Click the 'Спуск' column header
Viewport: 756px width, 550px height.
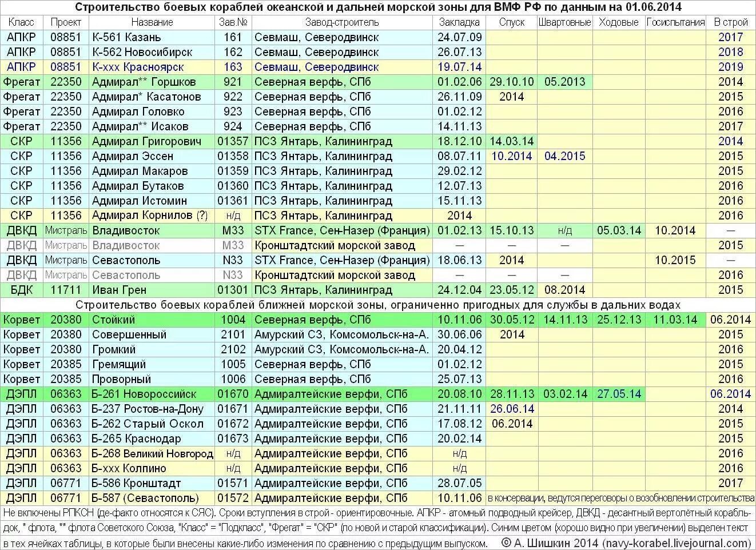click(x=511, y=22)
